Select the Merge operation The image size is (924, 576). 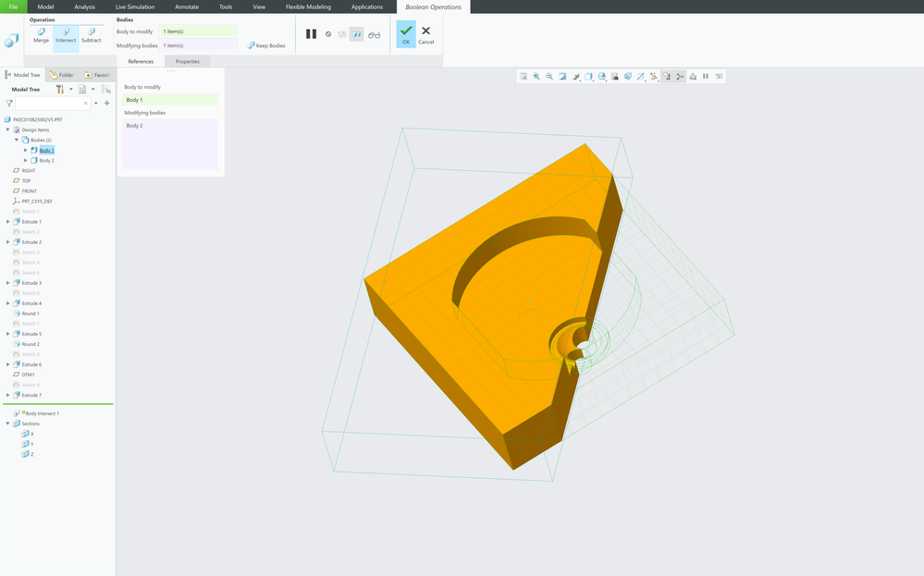pyautogui.click(x=41, y=35)
